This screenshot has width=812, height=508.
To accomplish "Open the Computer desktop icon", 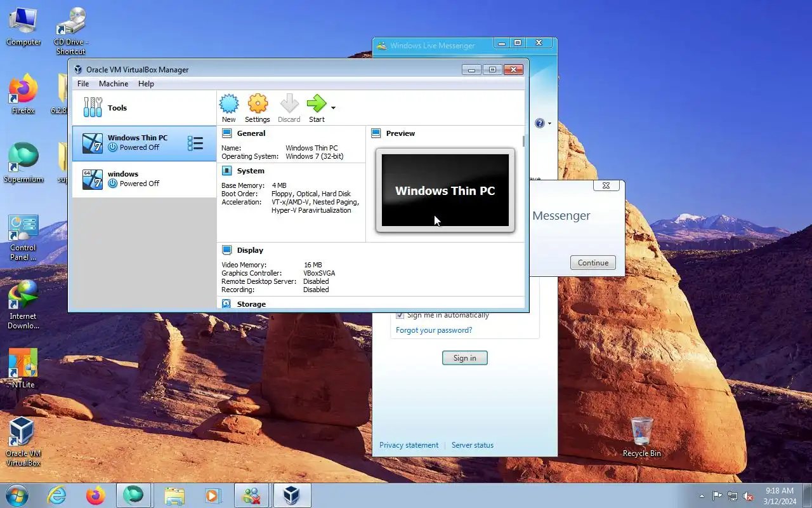I will (x=23, y=27).
